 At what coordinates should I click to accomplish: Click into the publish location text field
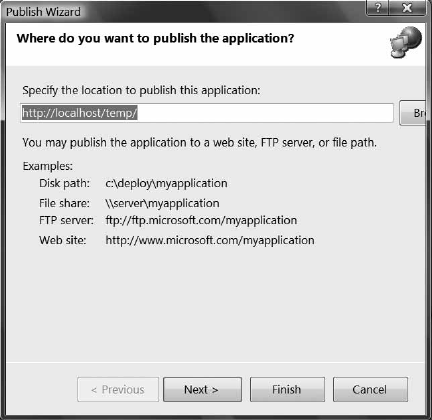pos(207,113)
